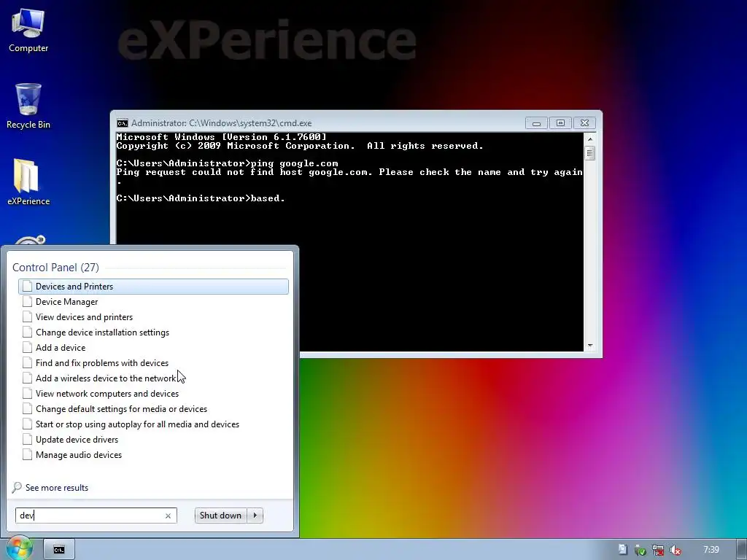This screenshot has height=560, width=747.
Task: Click the muted volume tray icon
Action: (x=675, y=550)
